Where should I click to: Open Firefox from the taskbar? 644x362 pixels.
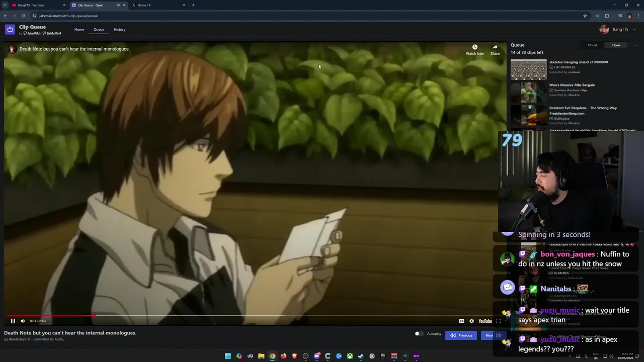point(283,356)
